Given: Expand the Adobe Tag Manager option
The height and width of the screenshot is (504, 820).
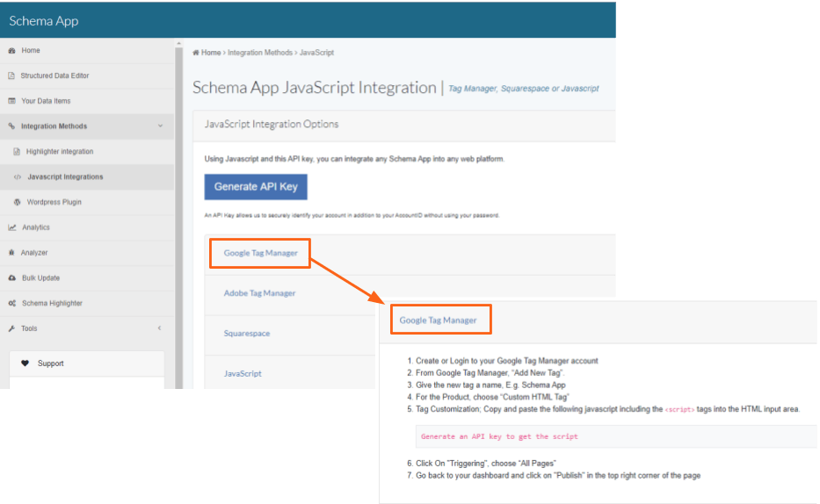Looking at the screenshot, I should (259, 293).
